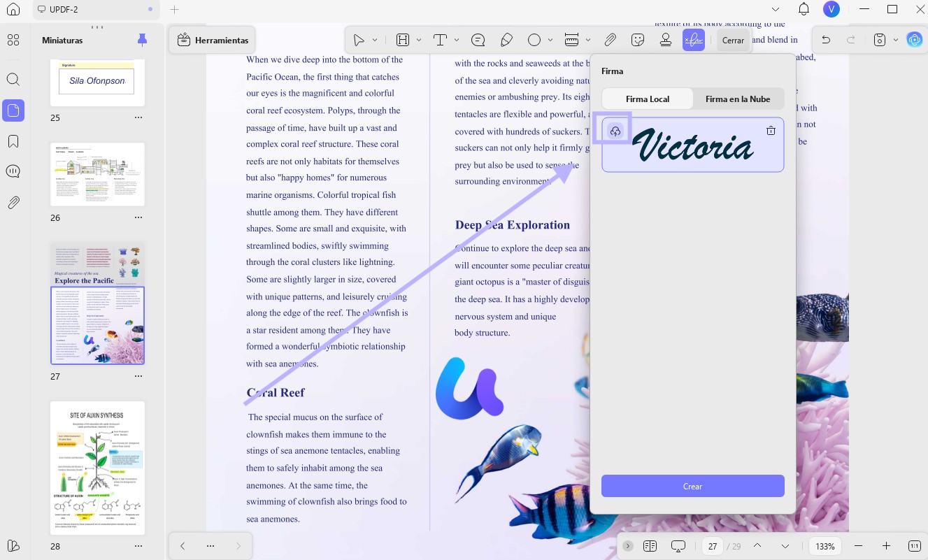The width and height of the screenshot is (928, 560).
Task: Open the thumbnails view in left sidebar
Action: tap(13, 40)
